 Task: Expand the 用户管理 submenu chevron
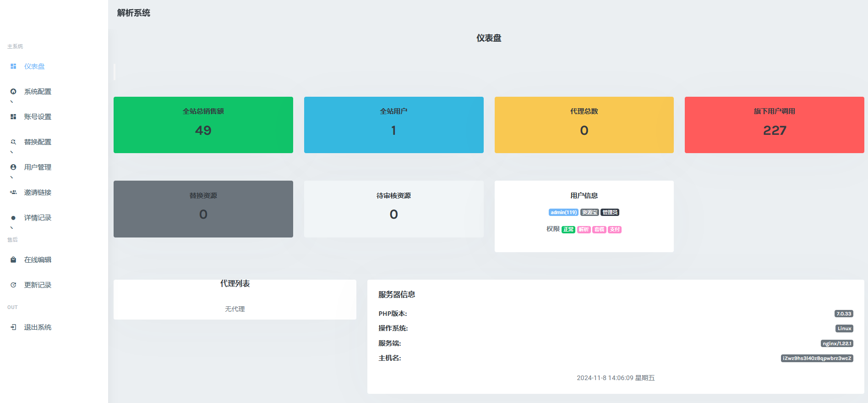pyautogui.click(x=11, y=177)
